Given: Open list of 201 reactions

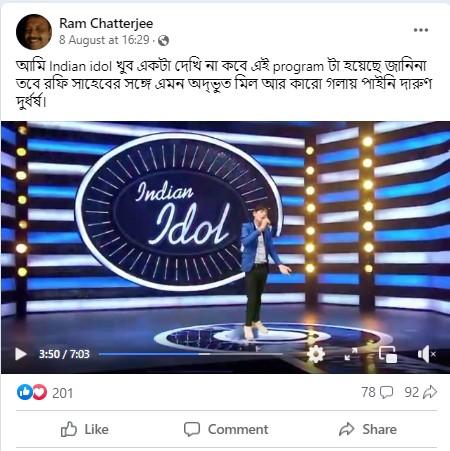Looking at the screenshot, I should (x=62, y=393).
